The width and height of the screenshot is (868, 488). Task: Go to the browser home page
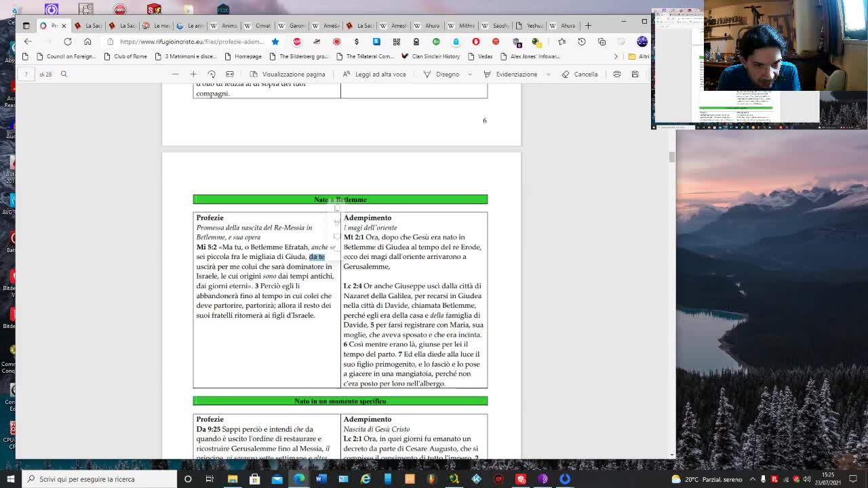point(87,41)
